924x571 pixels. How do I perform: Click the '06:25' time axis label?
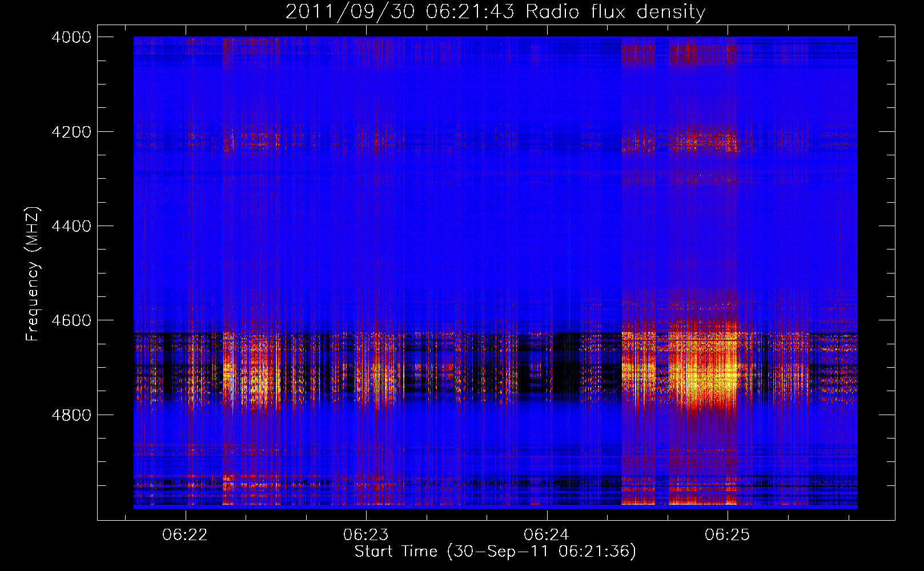tap(728, 534)
